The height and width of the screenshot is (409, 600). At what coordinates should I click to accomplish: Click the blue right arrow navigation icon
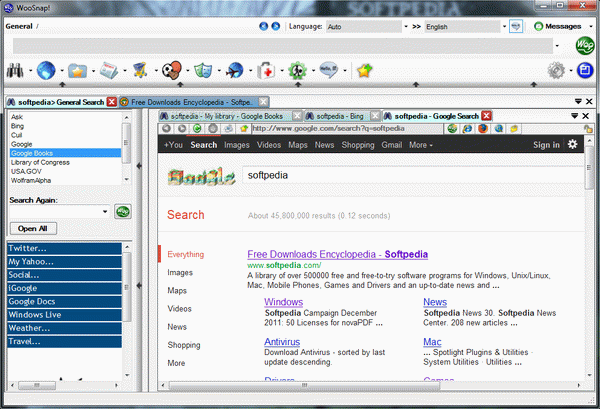(276, 26)
